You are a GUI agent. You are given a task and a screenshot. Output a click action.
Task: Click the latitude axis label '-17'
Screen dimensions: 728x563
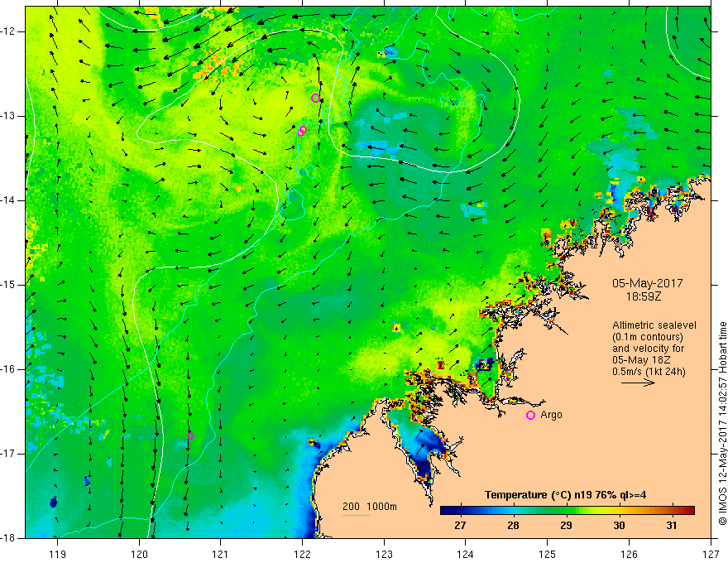coord(8,454)
